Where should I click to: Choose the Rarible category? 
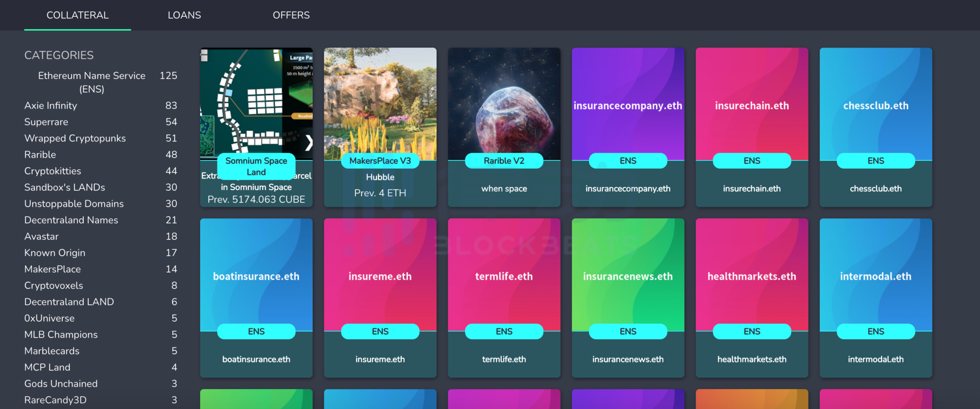(x=101, y=155)
